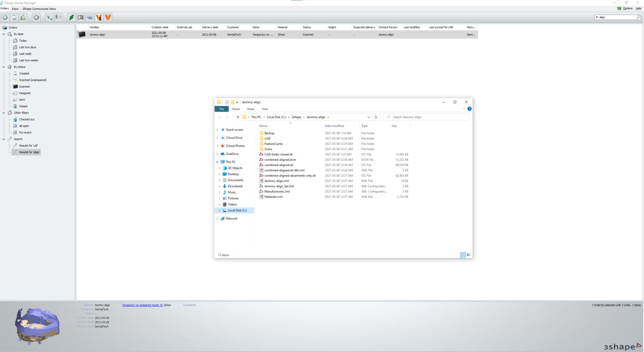Click the orange V icon with black S
This screenshot has height=352, width=644.
[x=99, y=17]
